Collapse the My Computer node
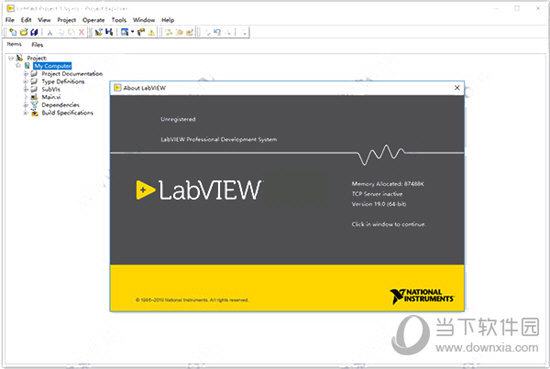The width and height of the screenshot is (550, 369). [18, 66]
